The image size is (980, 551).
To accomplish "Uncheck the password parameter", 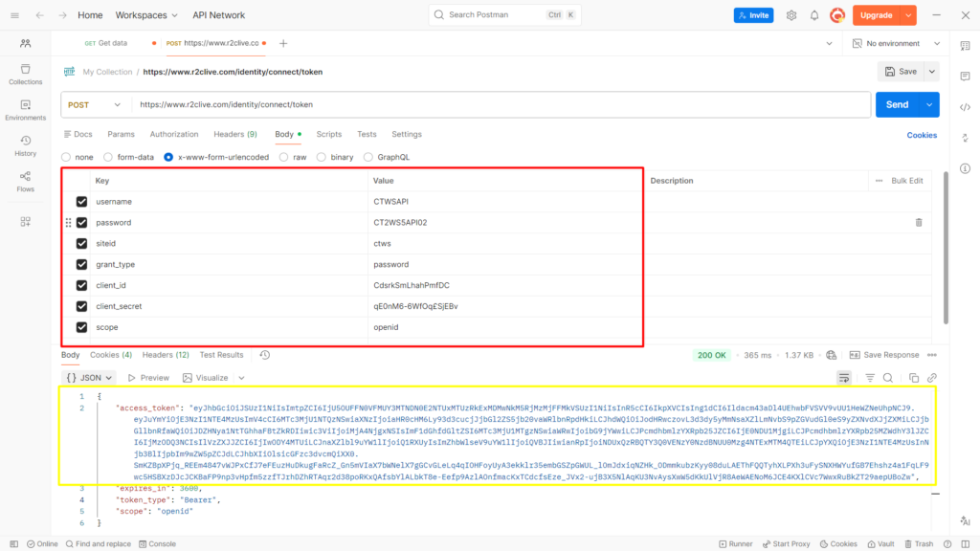I will pyautogui.click(x=81, y=222).
